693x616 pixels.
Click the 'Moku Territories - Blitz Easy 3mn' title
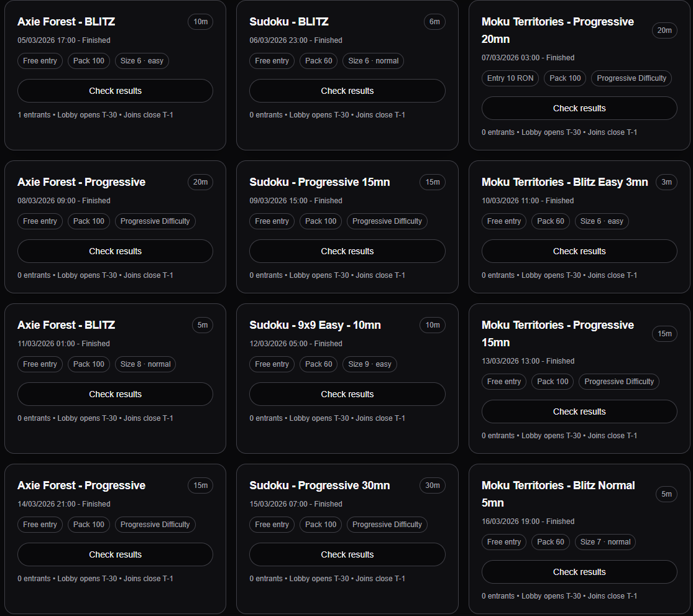click(564, 182)
